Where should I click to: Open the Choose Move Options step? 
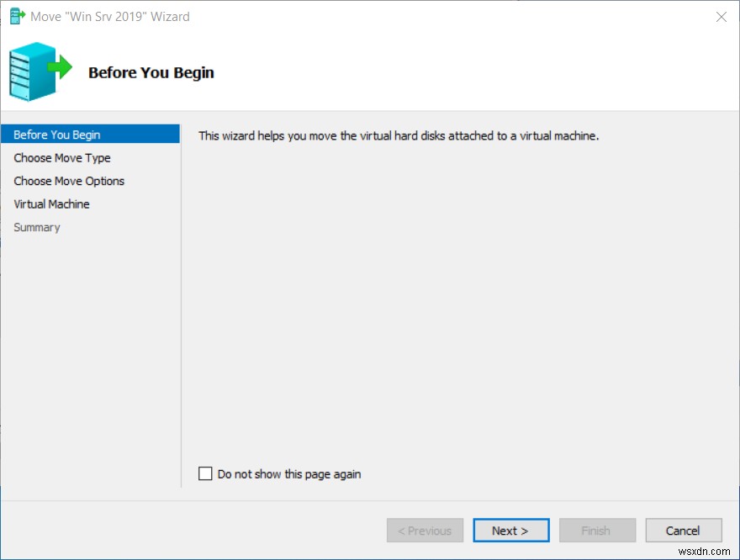[x=69, y=181]
